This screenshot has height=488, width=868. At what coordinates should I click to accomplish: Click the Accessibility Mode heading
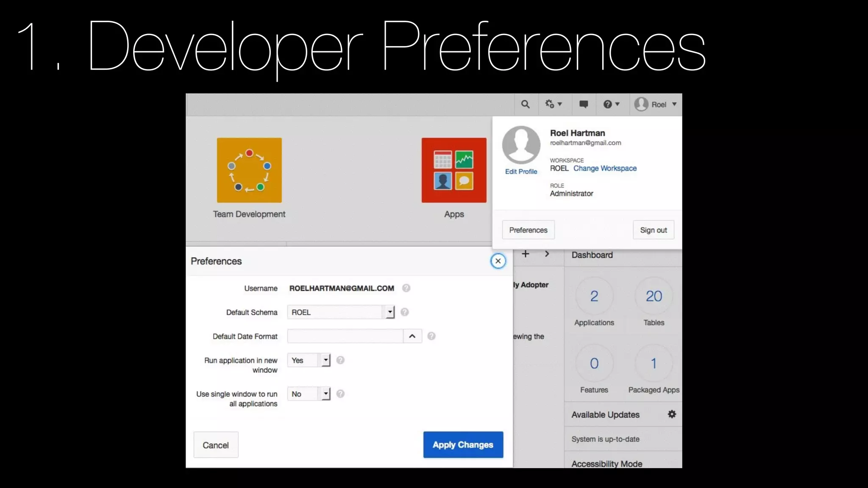coord(606,463)
